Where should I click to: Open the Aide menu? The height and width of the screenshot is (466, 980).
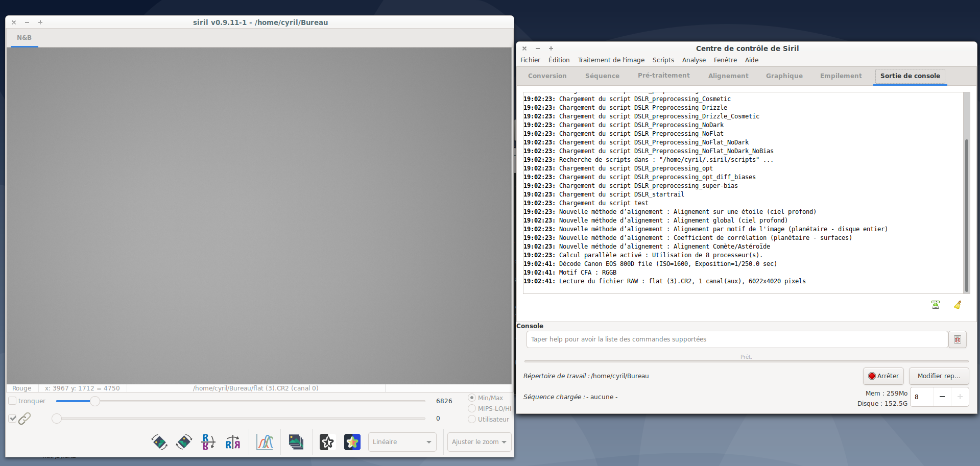752,60
